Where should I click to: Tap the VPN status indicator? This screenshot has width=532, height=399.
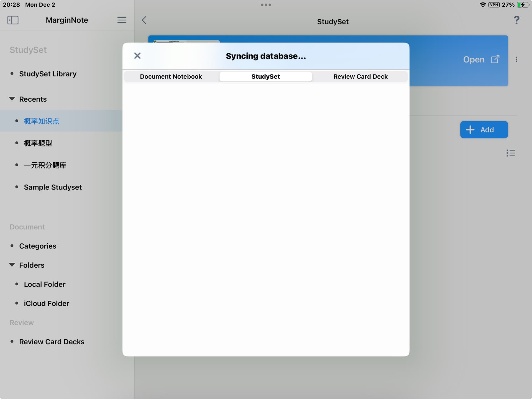coord(494,5)
